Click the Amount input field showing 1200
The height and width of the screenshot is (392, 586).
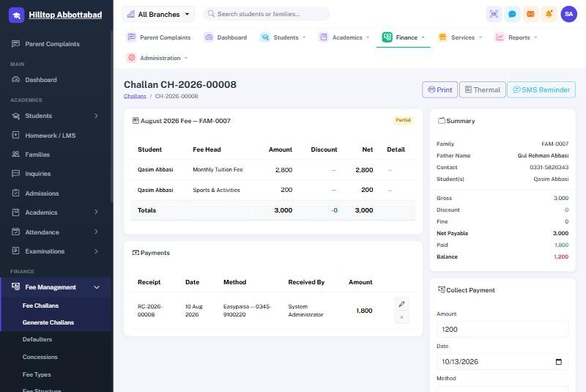click(502, 329)
